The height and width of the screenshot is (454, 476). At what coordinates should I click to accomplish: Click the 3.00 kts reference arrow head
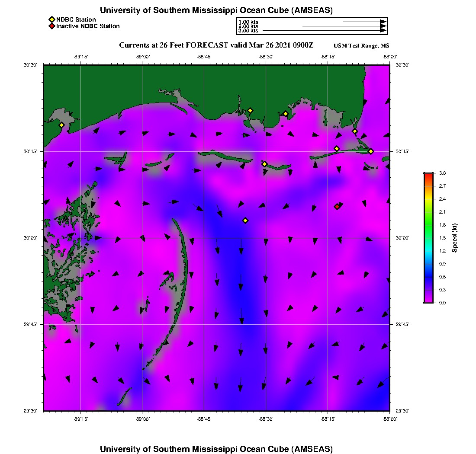point(383,31)
